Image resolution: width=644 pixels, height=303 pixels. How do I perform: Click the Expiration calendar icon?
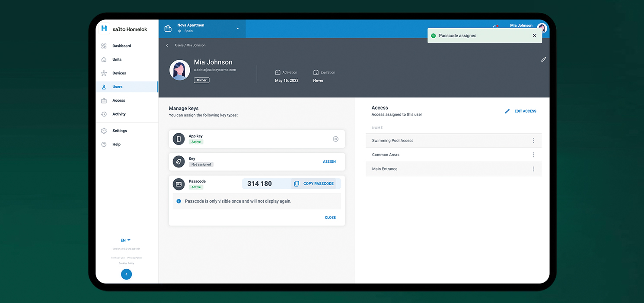[x=316, y=72]
